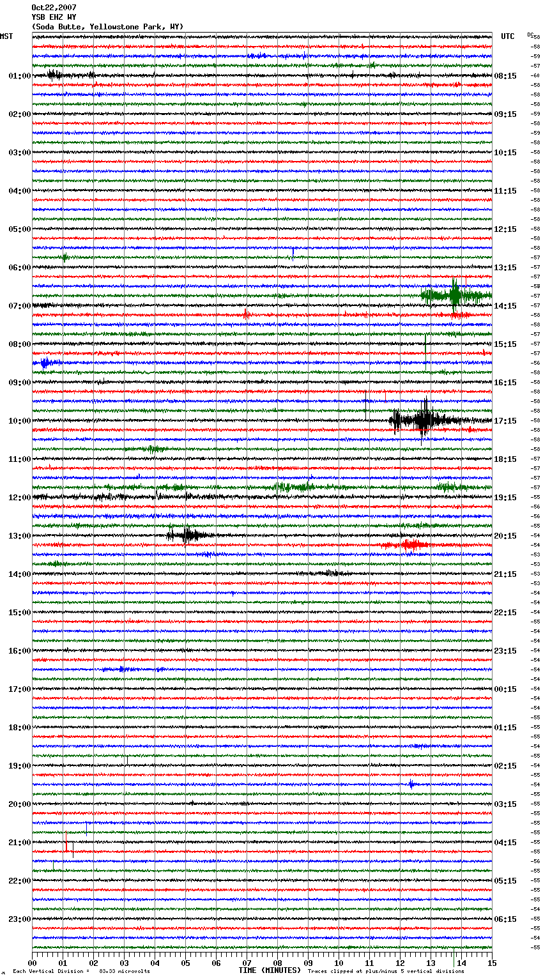Click the TIME (MINUTES) axis title

point(269,970)
